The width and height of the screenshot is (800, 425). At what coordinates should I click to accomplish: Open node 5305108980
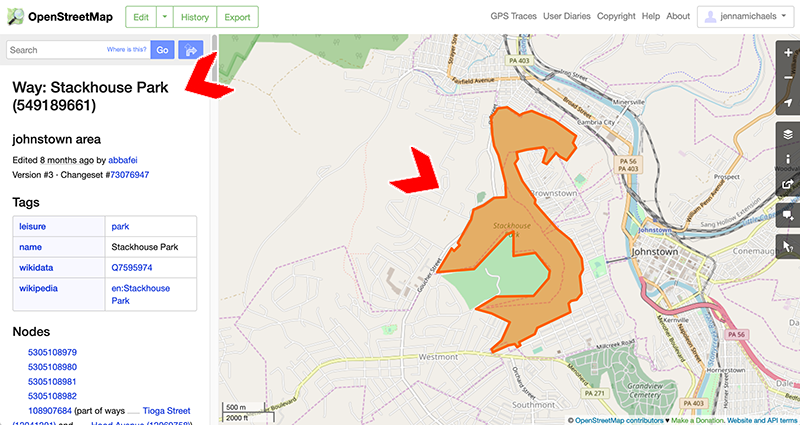coord(52,367)
